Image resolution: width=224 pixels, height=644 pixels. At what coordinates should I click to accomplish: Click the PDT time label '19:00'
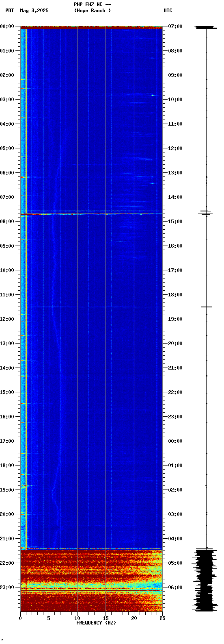click(x=7, y=490)
